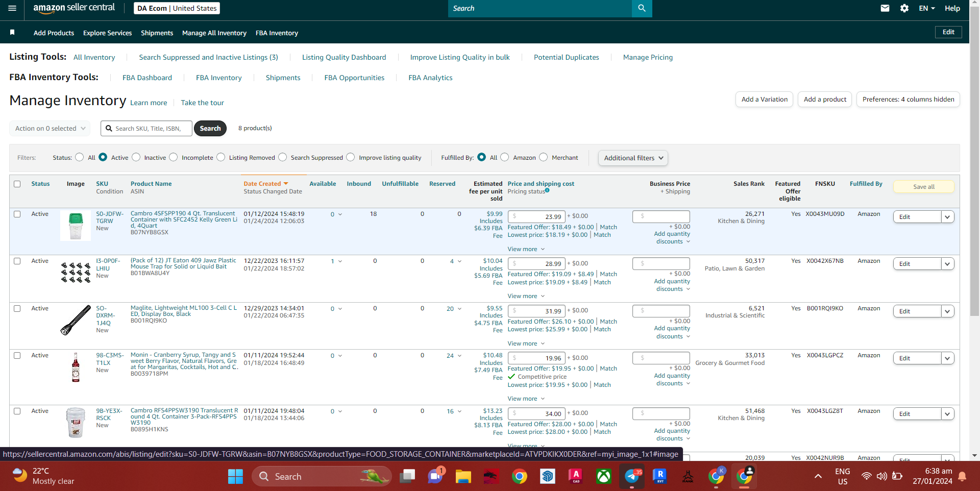
Task: Open AutoCAD from the taskbar
Action: tap(576, 477)
